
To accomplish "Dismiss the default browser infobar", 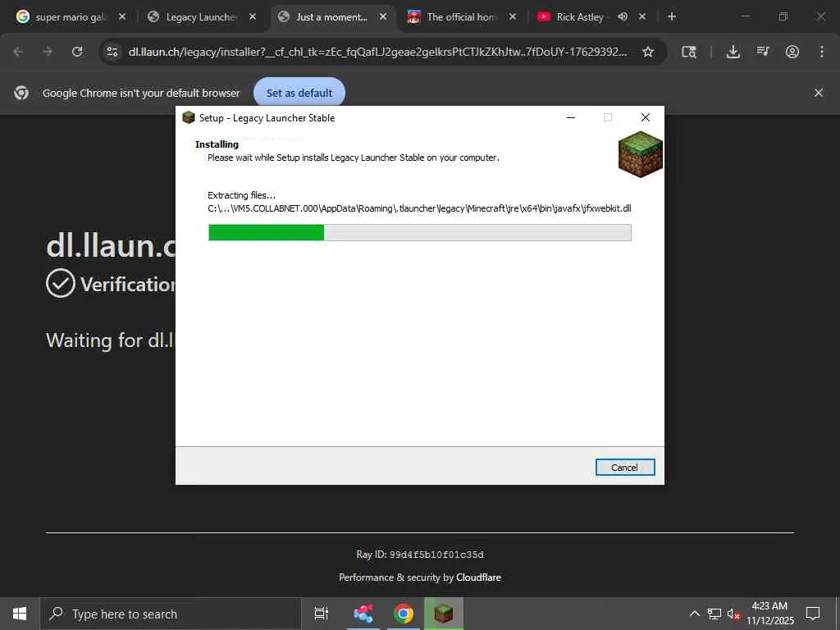I will tap(819, 93).
